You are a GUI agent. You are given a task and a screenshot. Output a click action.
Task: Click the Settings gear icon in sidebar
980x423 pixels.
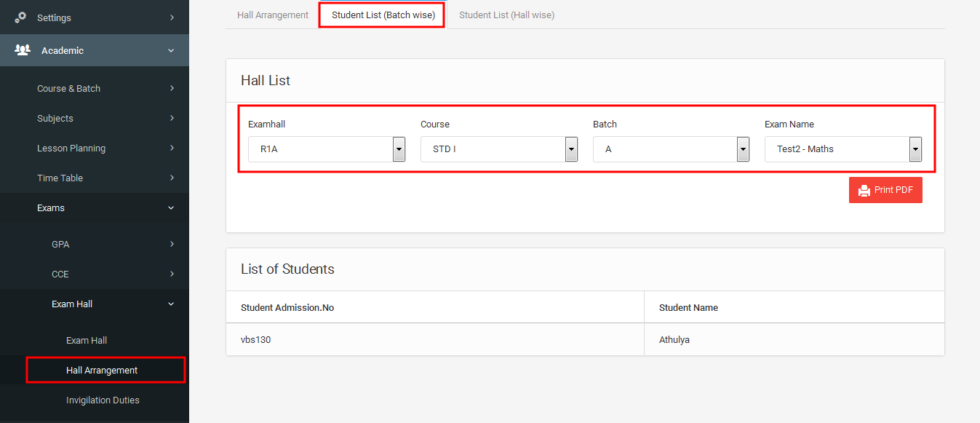21,17
